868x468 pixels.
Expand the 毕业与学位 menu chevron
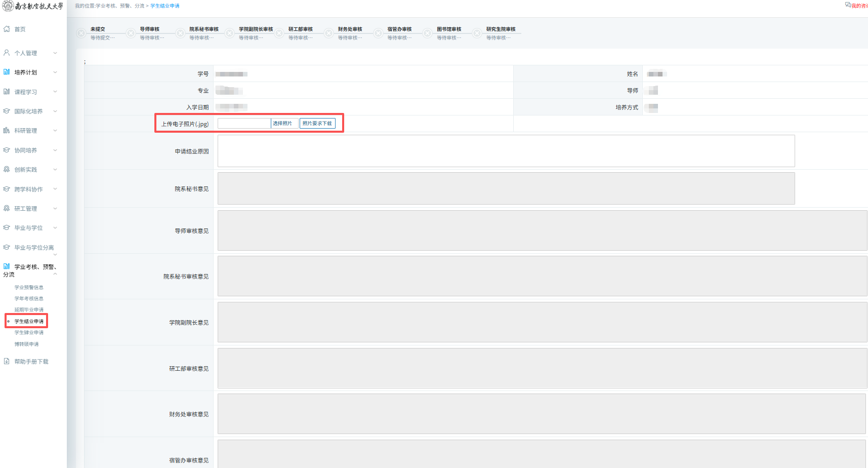point(55,227)
